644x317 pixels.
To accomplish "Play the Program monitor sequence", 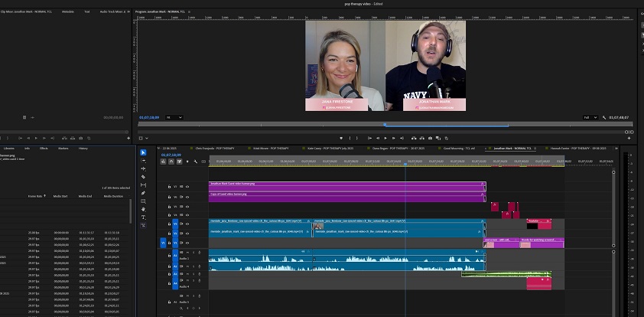I will click(x=385, y=138).
